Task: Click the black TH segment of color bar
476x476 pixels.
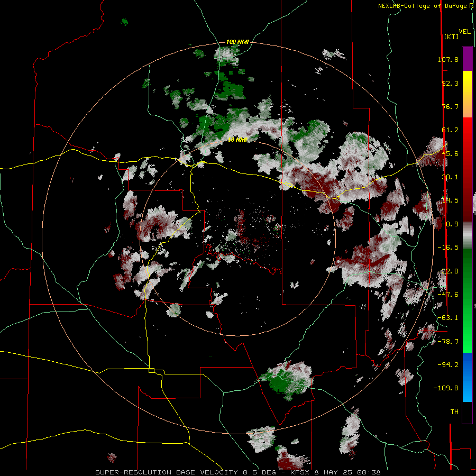Action: point(467,413)
